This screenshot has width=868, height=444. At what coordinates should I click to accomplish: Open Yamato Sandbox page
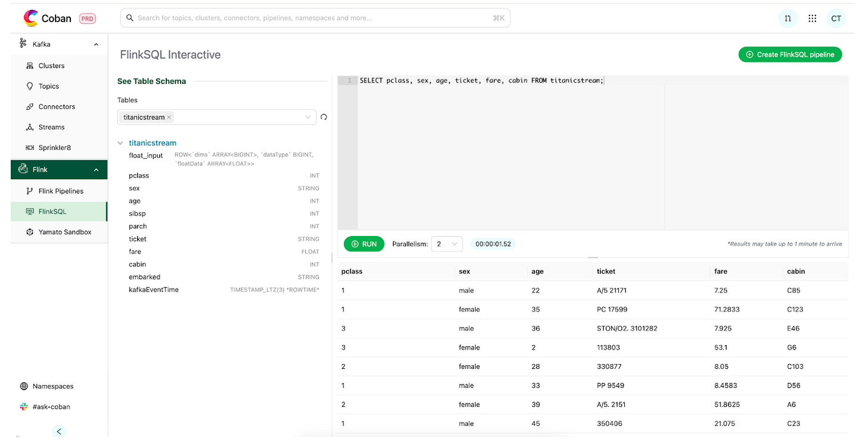[x=65, y=232]
